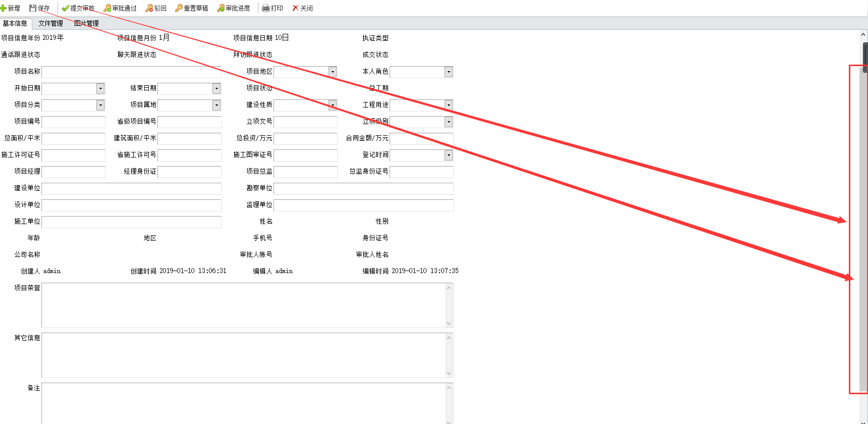The image size is (868, 424).
Task: Click the 重置草稿 key icon
Action: 179,8
